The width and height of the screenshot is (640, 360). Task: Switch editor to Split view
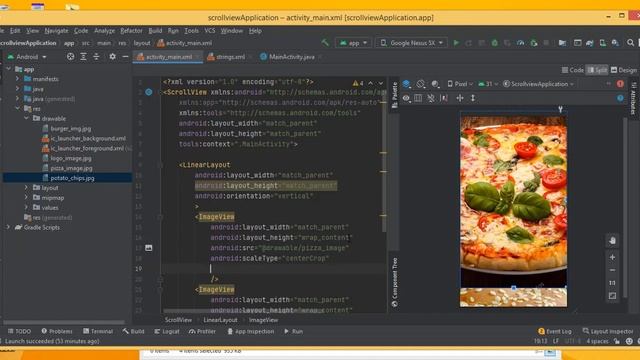(597, 70)
